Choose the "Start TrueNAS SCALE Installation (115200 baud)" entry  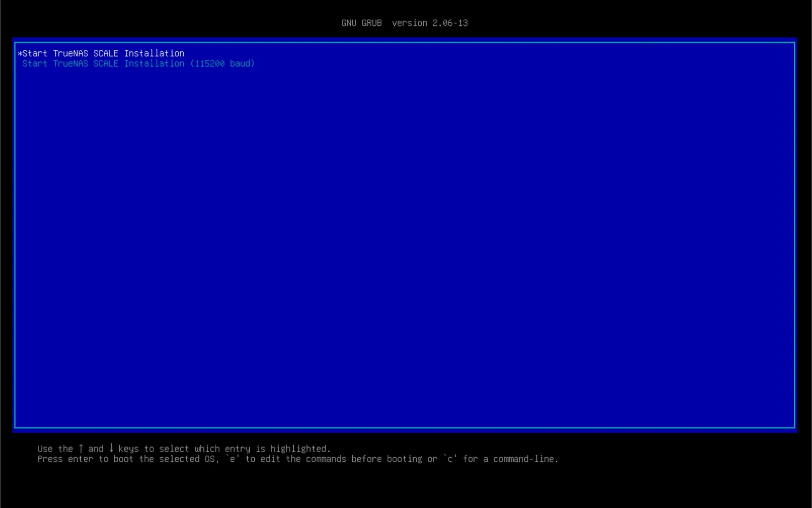(x=138, y=63)
